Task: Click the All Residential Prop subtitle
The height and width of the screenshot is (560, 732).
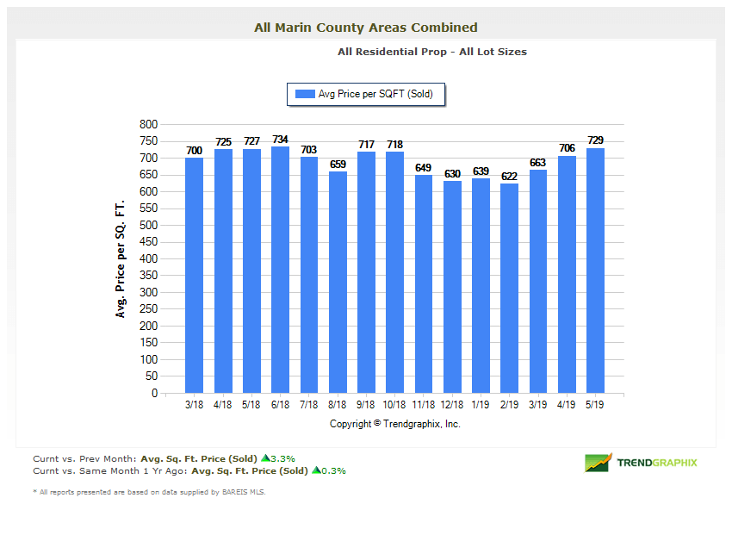Action: (x=432, y=52)
